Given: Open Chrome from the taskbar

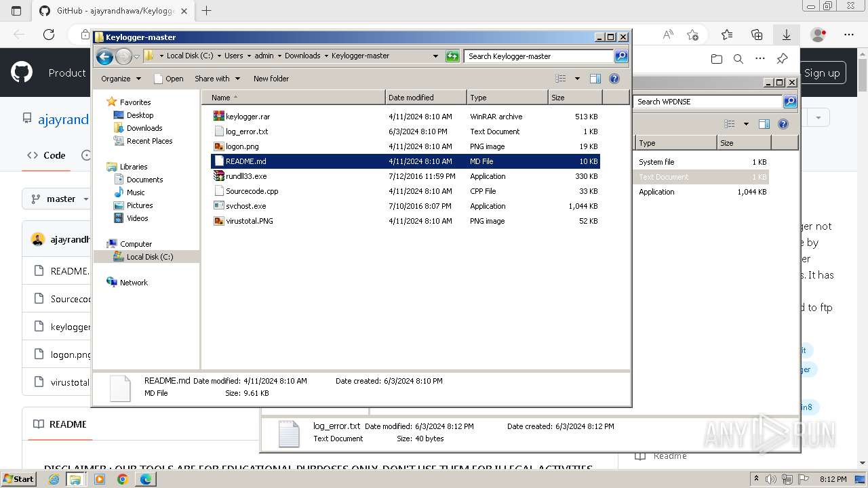Looking at the screenshot, I should pos(122,479).
